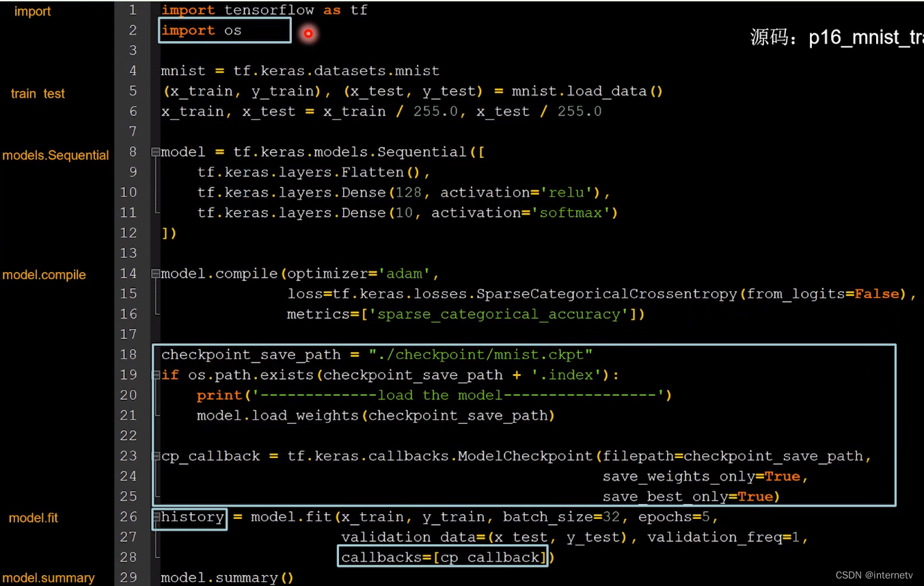Image resolution: width=924 pixels, height=586 pixels.
Task: Click 'Sequential' on line 8
Action: tap(422, 152)
